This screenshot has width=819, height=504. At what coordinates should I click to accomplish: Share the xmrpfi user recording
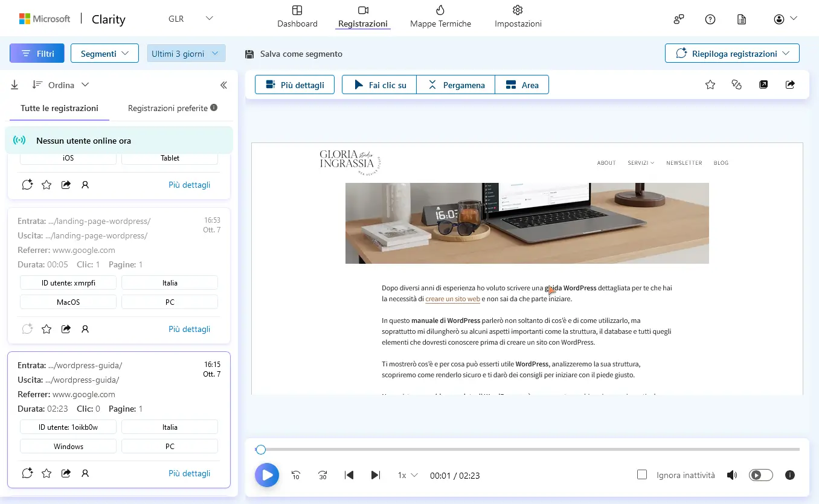(x=66, y=329)
